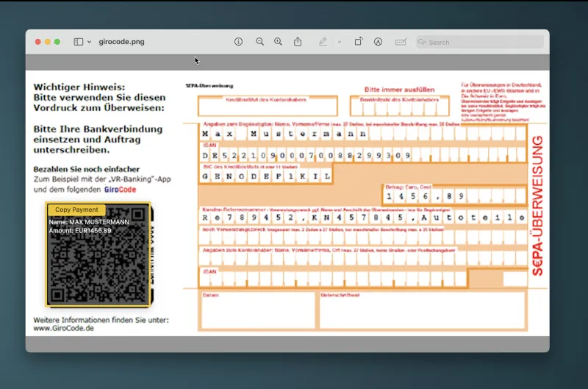Click the Name: MAX MUSTERMANN overlay text
Viewport: 588px width, 389px height.
(x=89, y=222)
